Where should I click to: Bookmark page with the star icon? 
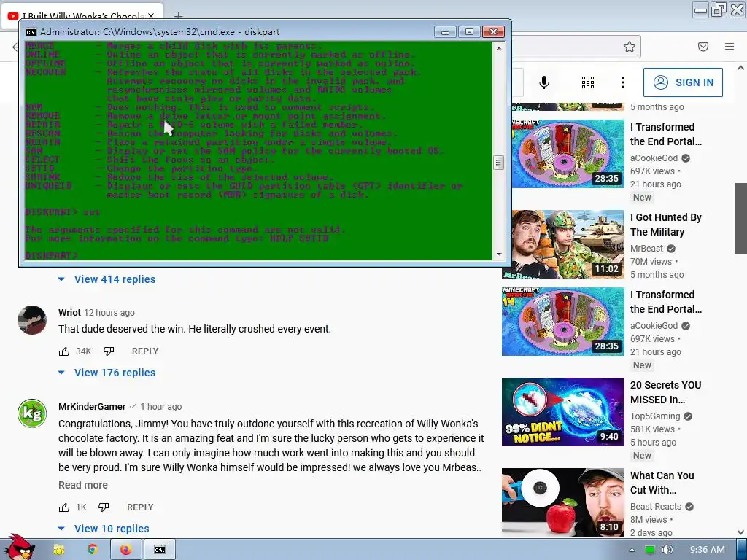pos(630,47)
